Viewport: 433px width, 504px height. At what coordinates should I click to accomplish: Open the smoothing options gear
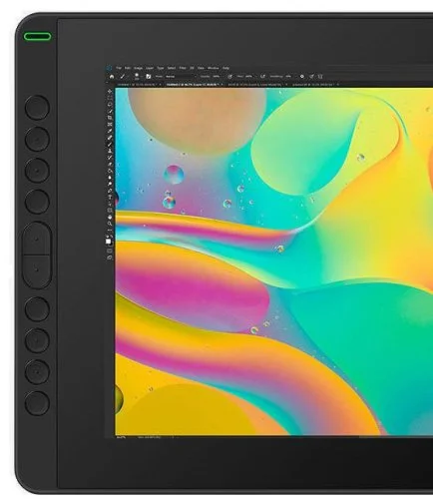[302, 77]
